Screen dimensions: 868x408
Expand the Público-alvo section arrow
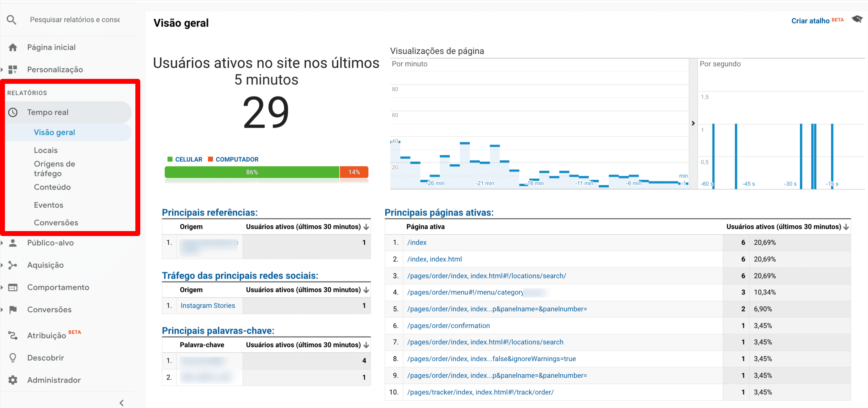point(2,243)
